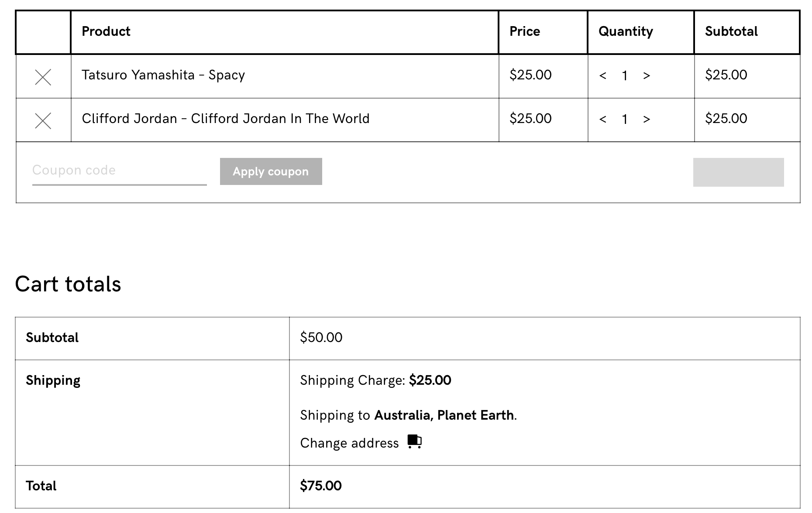This screenshot has width=812, height=513.
Task: Open Clifford Jordan In The World product
Action: point(225,119)
